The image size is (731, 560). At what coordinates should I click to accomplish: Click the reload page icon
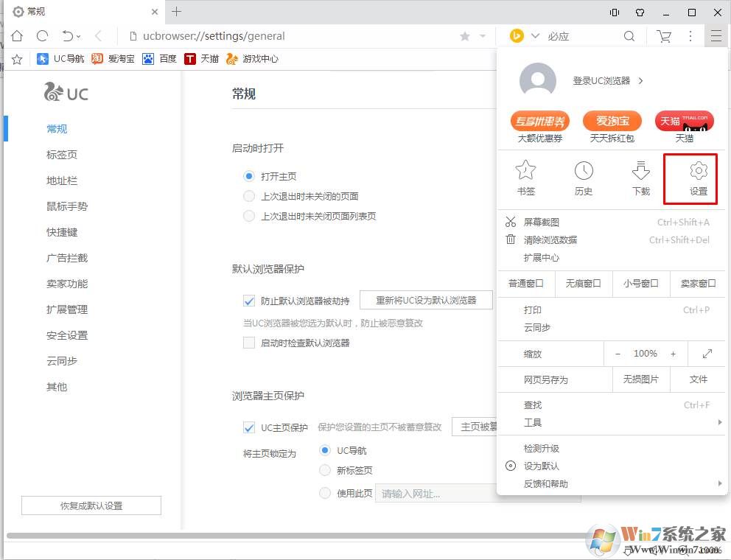pos(42,36)
